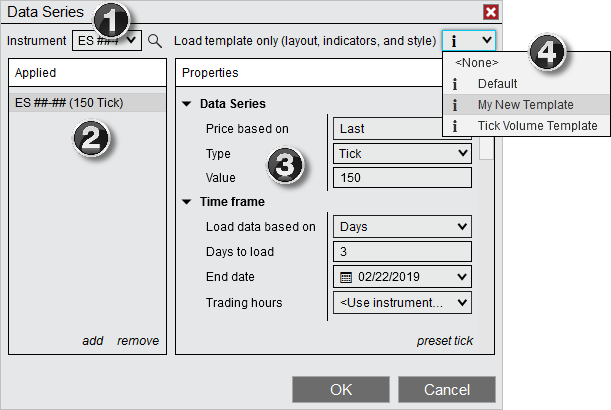
Task: Click the calendar icon in End date
Action: 346,277
